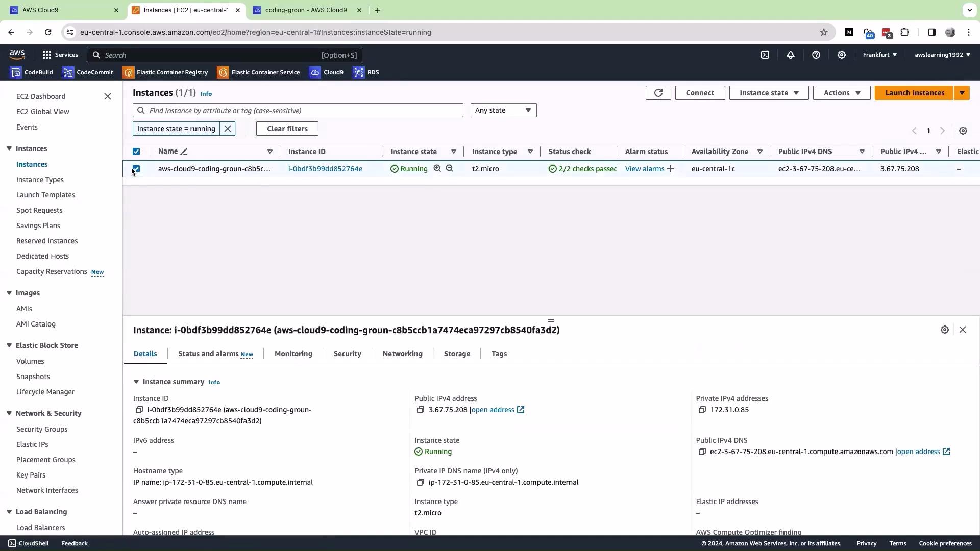Open the Services grid menu
The image size is (980, 551).
click(60, 55)
